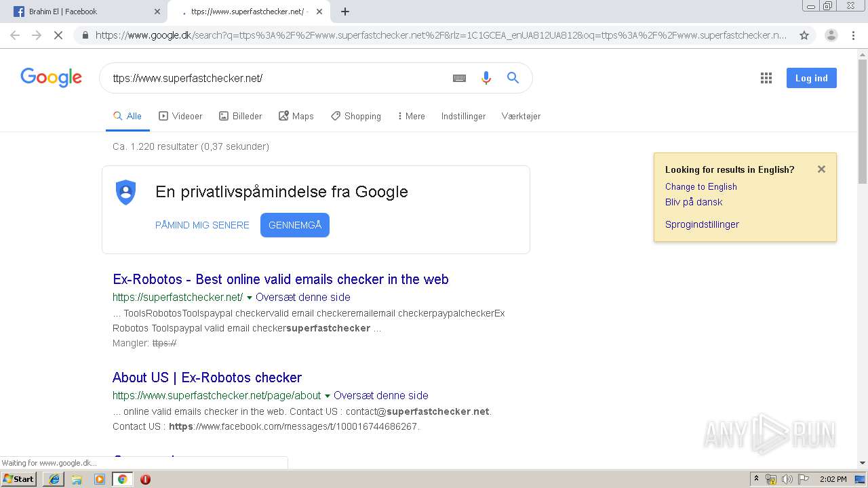
Task: Expand dropdown arrow beside superfastchecker.net URL
Action: pos(250,298)
